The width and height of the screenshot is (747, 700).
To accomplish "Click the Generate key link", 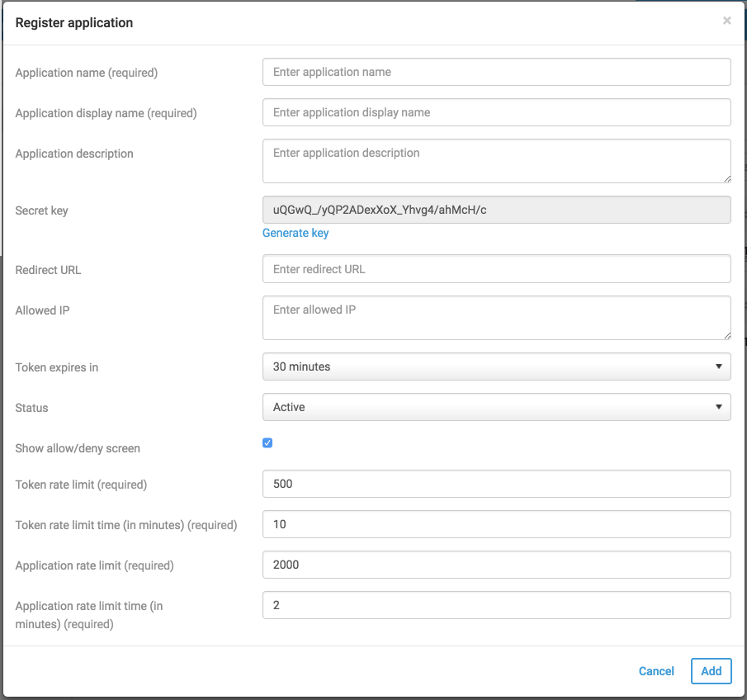I will click(295, 233).
